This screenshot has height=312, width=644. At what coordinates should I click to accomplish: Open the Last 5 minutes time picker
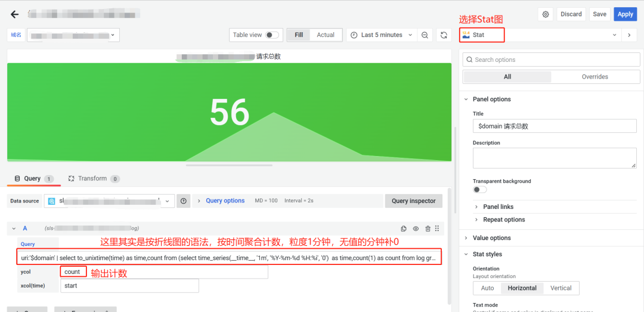tap(382, 35)
